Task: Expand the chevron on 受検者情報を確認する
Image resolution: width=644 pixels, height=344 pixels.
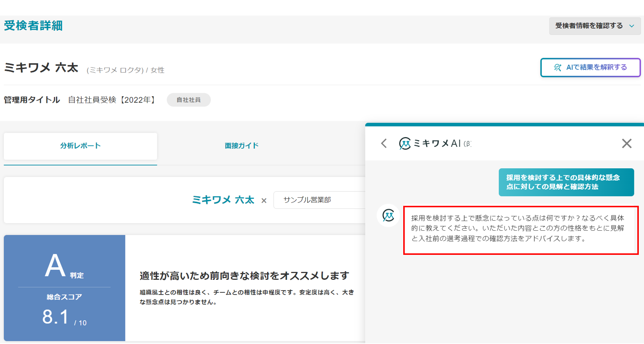Action: point(632,26)
